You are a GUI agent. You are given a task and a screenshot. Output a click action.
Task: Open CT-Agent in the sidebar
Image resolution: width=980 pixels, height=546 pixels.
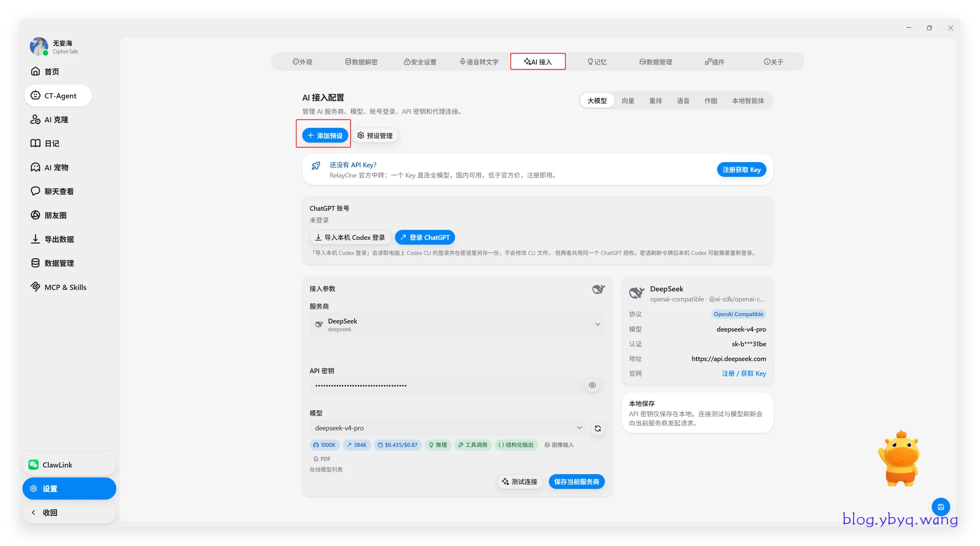coord(58,95)
